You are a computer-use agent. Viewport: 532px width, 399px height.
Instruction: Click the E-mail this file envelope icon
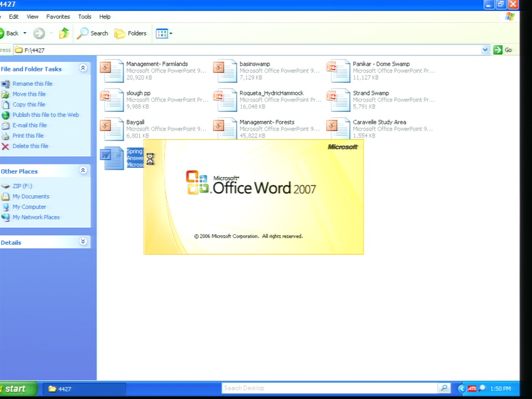(6, 126)
